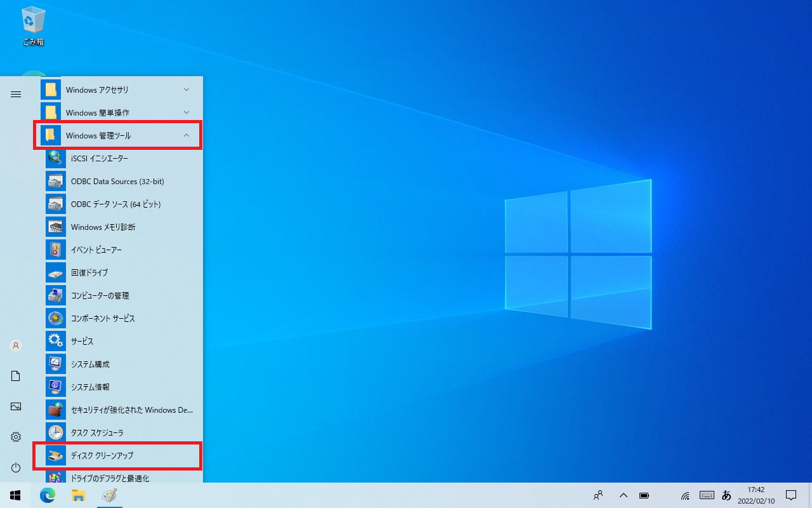Click the 回復ドライブ drive icon
The image size is (812, 508).
[x=56, y=272]
